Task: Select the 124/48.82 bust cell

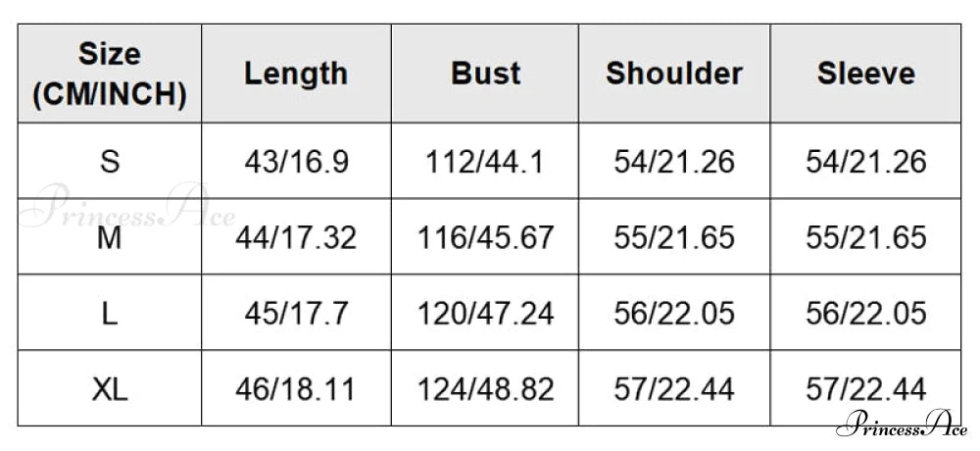Action: tap(485, 389)
